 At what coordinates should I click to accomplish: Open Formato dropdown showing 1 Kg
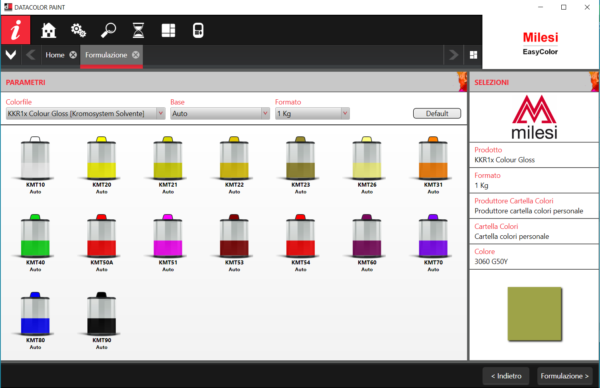(x=312, y=114)
